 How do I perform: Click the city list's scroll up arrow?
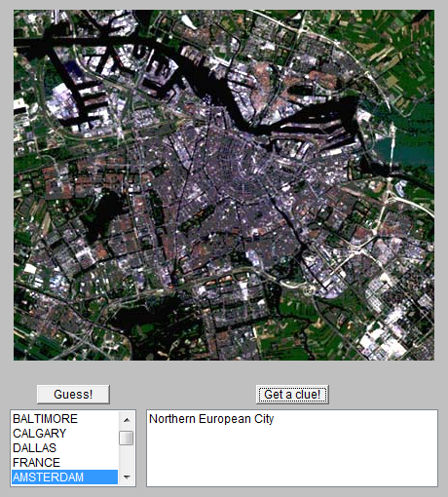(x=127, y=420)
